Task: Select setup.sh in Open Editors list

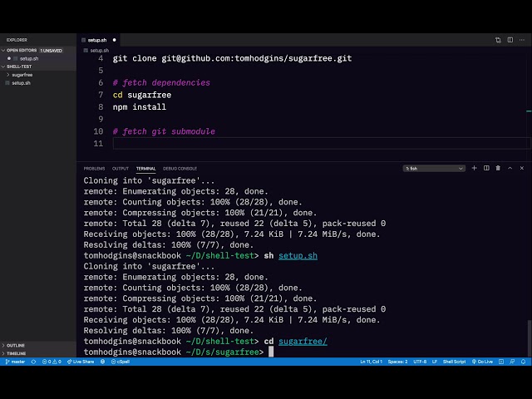Action: (x=29, y=58)
